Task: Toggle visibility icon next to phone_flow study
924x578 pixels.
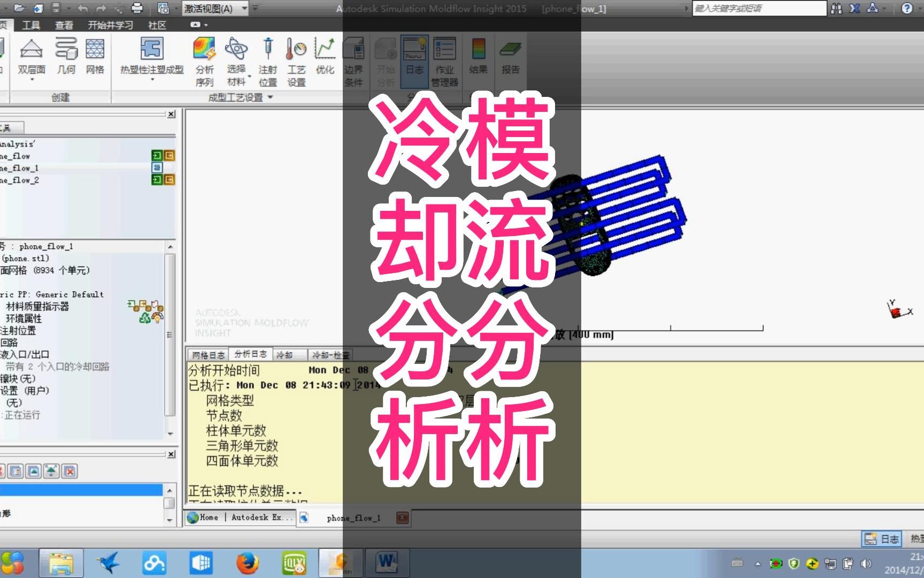Action: tap(157, 156)
